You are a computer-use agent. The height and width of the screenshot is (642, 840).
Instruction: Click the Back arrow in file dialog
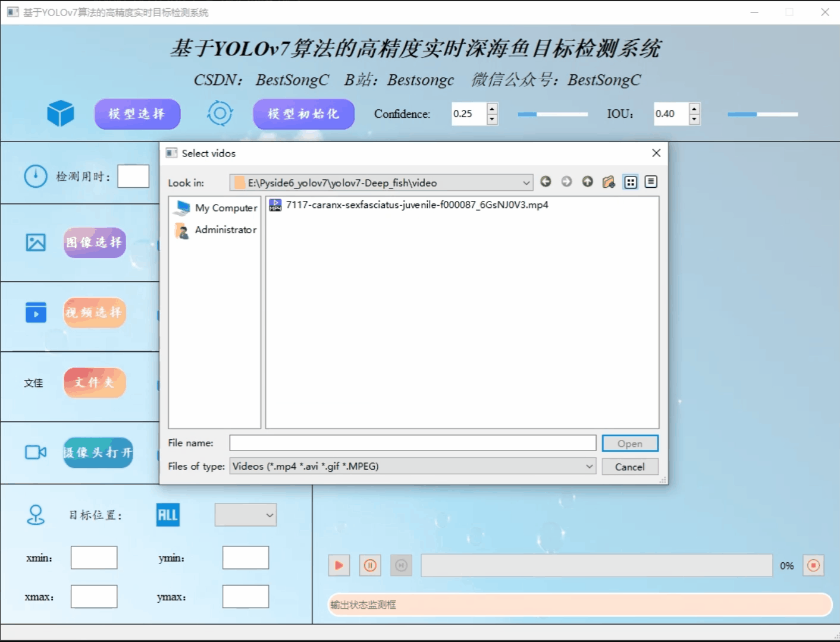(x=546, y=182)
